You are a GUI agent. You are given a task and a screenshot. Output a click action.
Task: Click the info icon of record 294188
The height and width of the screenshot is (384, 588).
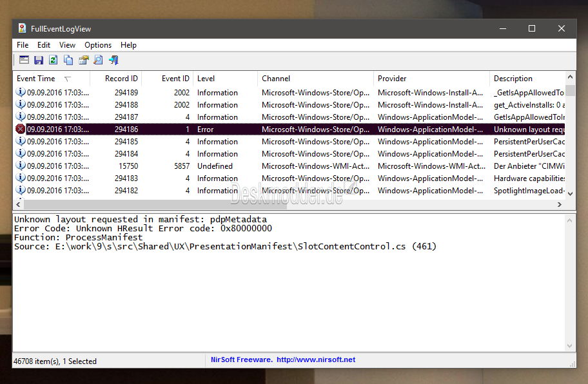[x=20, y=104]
